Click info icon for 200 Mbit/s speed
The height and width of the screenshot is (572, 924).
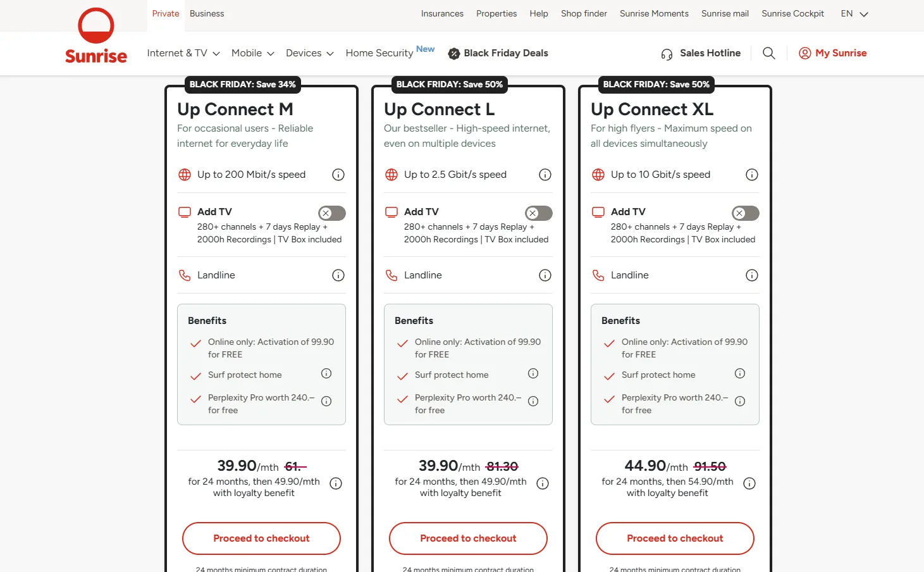(338, 175)
